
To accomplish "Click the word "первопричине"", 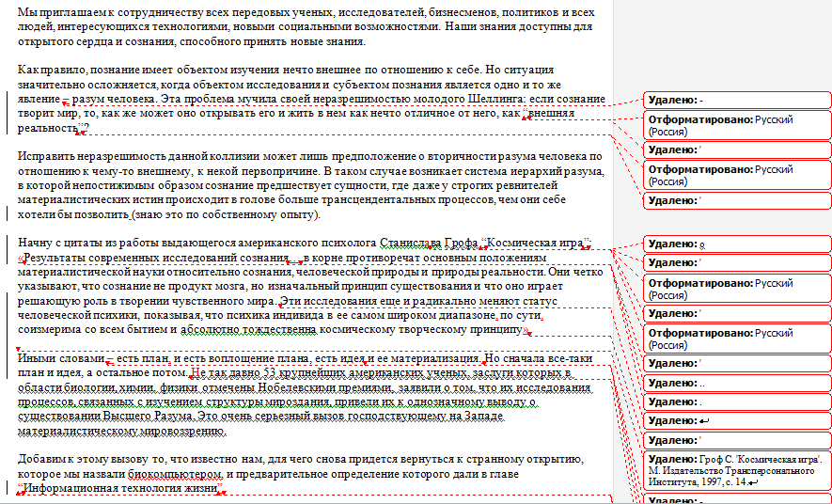I will click(280, 171).
